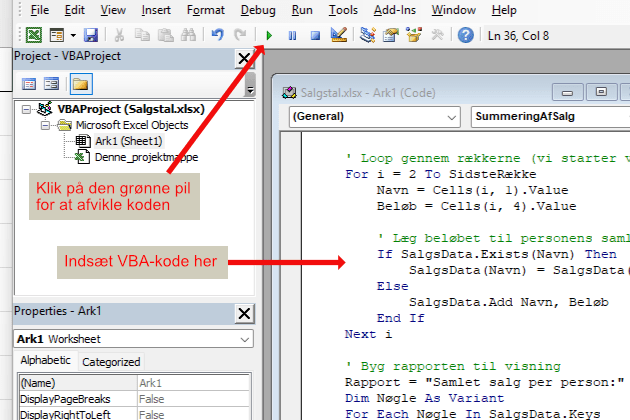The height and width of the screenshot is (420, 630).
Task: Open Project Explorer from the toolbar icon
Action: coord(368,35)
